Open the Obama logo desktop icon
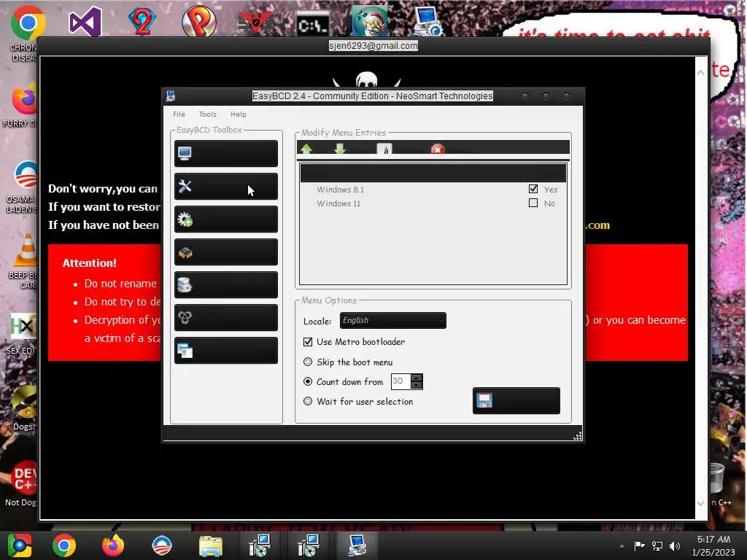Screen dimensions: 747x560 tap(25, 175)
